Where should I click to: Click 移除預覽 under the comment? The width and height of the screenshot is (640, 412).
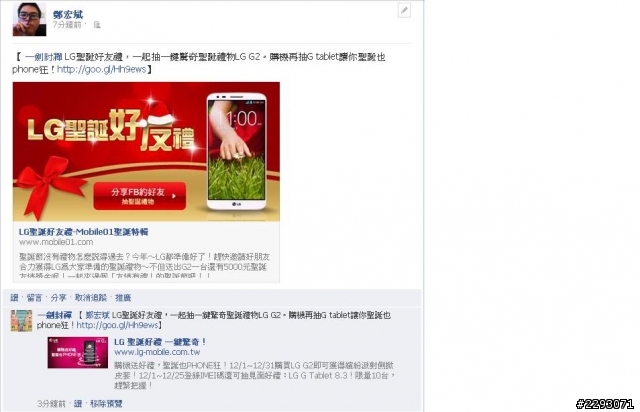[106, 404]
